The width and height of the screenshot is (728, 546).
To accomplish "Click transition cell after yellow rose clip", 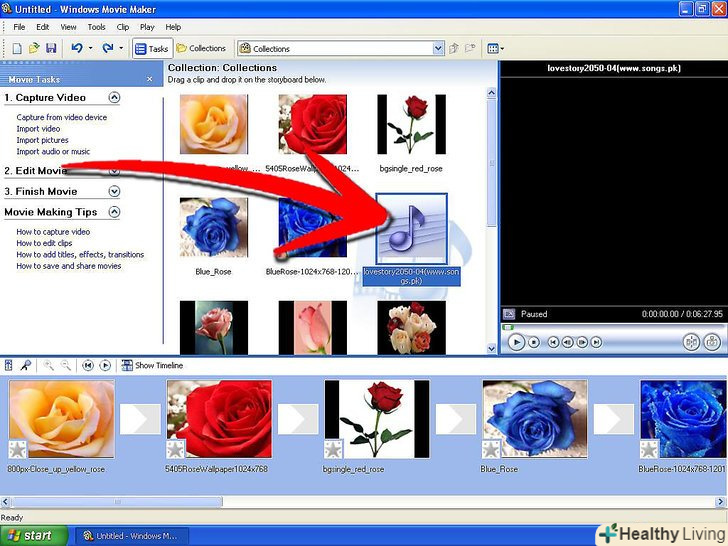I will pos(140,419).
